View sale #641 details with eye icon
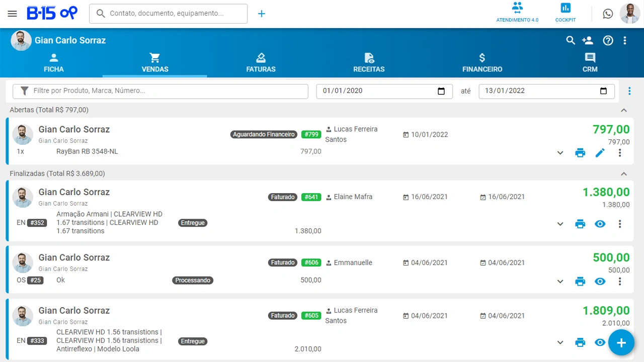Viewport: 644px width, 362px height. 600,224
